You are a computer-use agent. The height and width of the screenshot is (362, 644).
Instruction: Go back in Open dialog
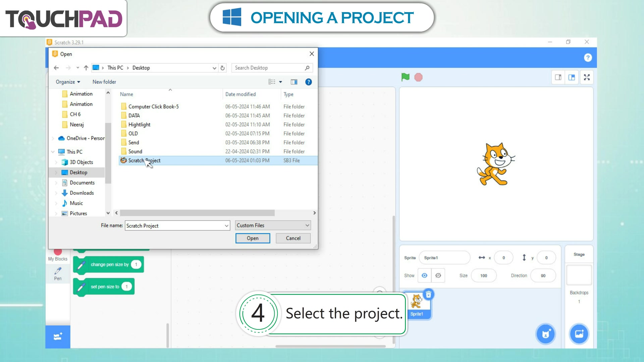(x=56, y=68)
